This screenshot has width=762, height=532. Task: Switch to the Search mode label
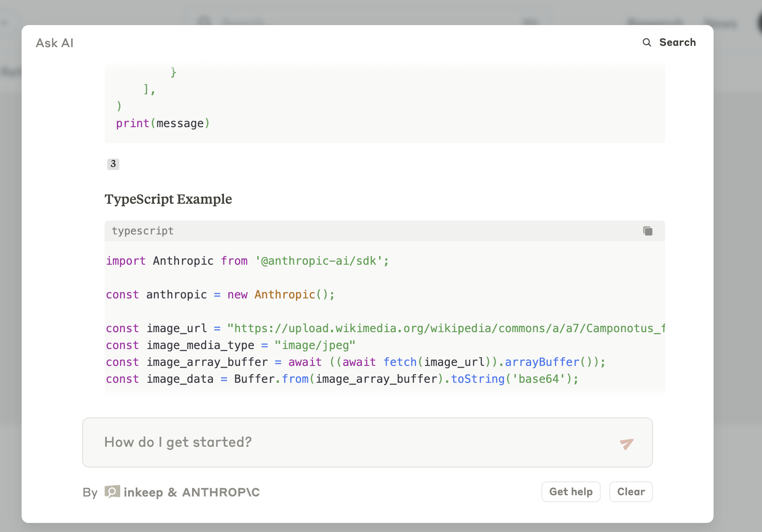677,42
